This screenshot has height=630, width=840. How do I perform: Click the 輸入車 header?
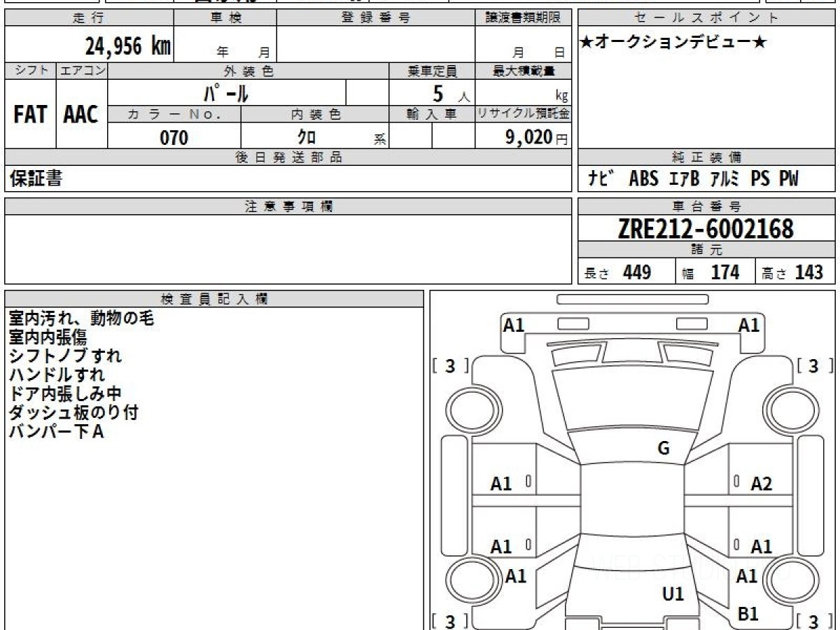click(432, 115)
